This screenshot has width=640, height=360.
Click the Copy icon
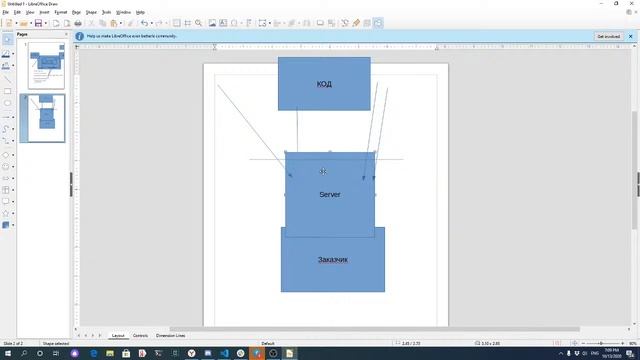click(103, 23)
